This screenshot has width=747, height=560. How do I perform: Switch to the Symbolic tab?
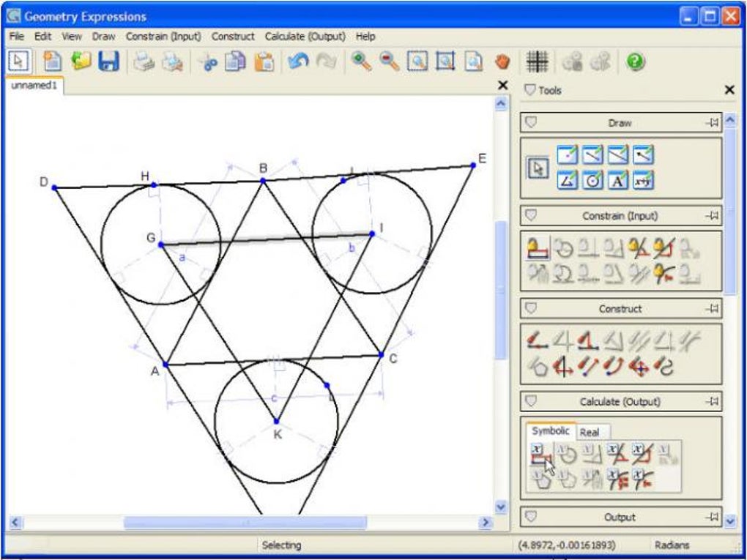[x=551, y=431]
